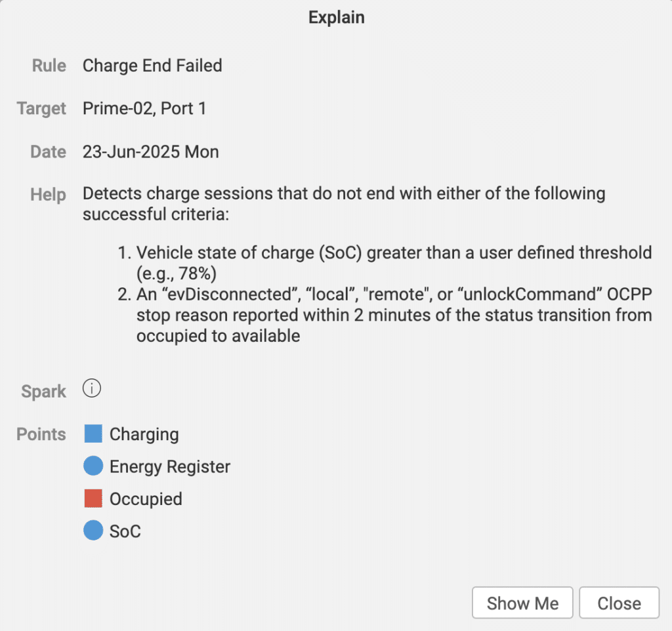Toggle the Occupied legend entry

tap(146, 499)
